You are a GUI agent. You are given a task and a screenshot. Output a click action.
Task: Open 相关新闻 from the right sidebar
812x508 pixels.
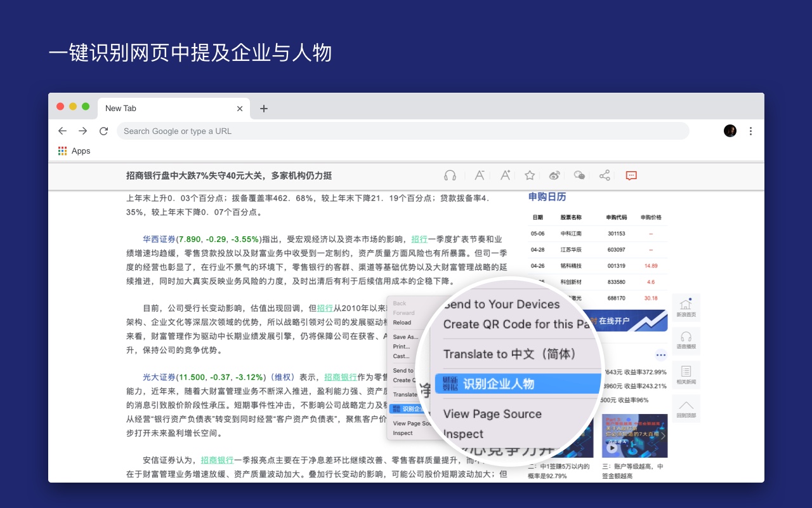point(686,375)
